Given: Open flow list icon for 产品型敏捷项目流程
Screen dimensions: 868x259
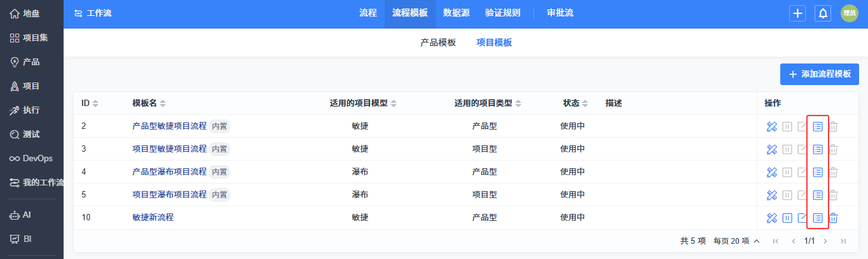Looking at the screenshot, I should (818, 126).
